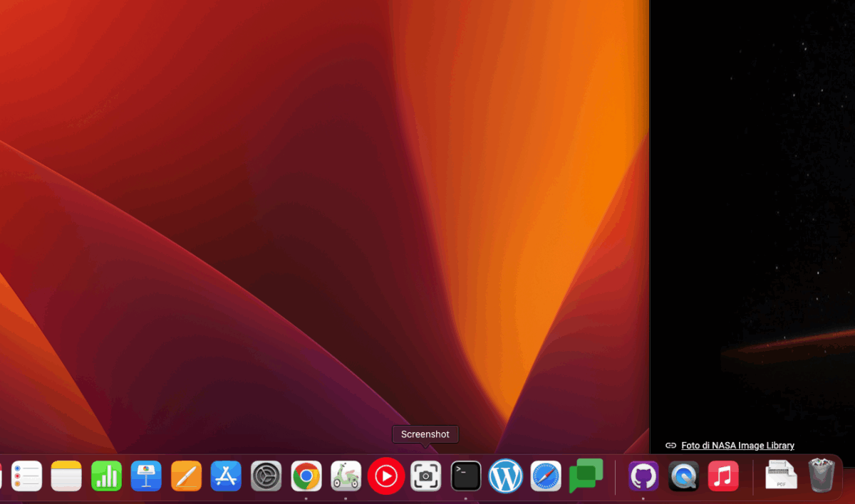855x504 pixels.
Task: Open Reminders from the Dock
Action: click(x=27, y=476)
